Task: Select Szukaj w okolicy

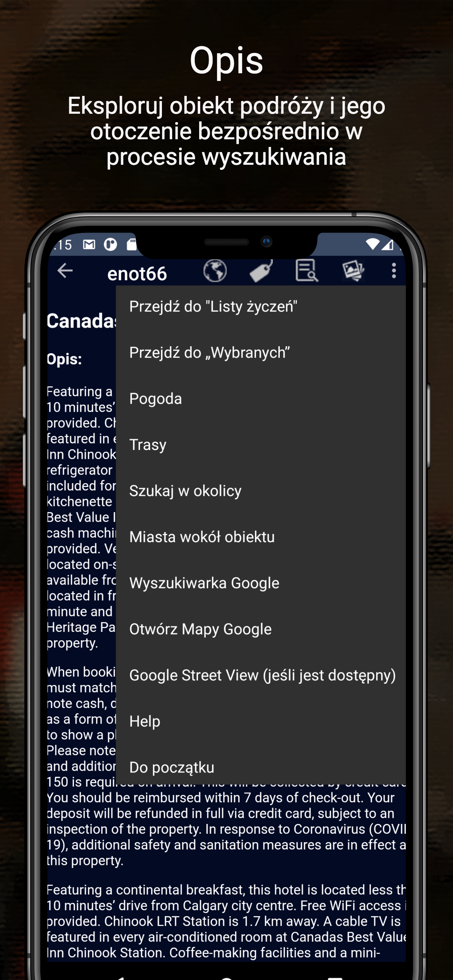Action: [261, 491]
